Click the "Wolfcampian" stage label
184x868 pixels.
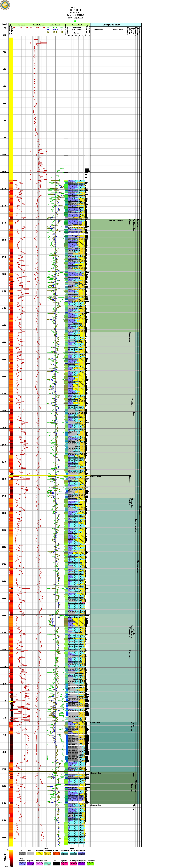pyautogui.click(x=135, y=225)
